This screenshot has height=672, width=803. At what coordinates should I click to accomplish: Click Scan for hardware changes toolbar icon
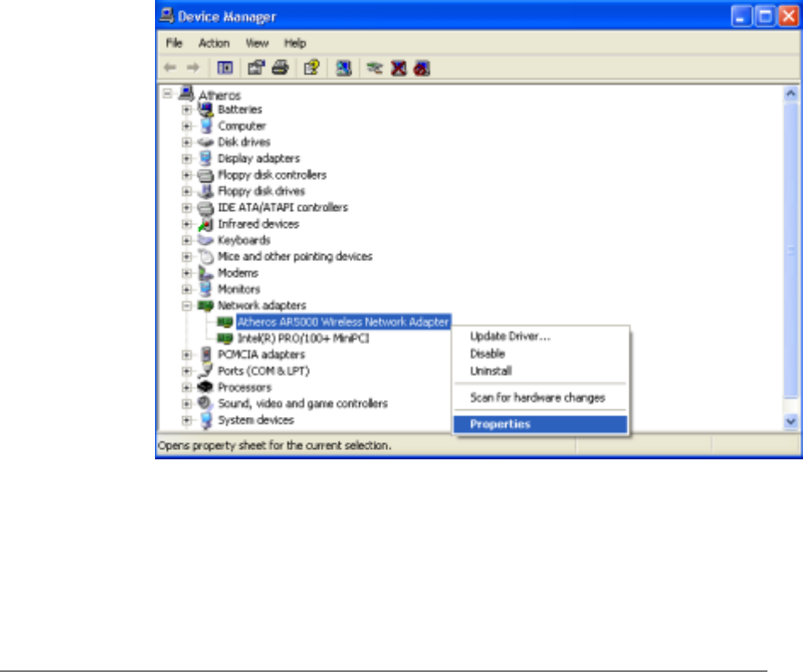[343, 68]
